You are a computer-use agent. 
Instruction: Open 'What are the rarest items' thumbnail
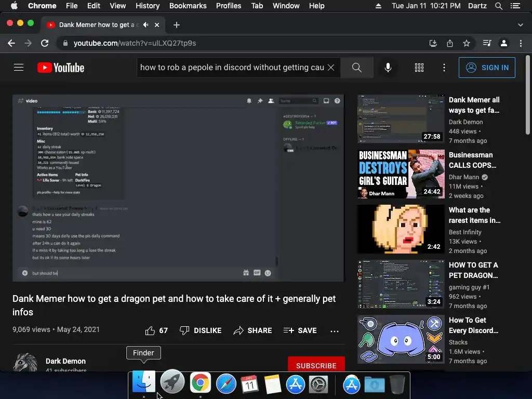click(x=401, y=229)
